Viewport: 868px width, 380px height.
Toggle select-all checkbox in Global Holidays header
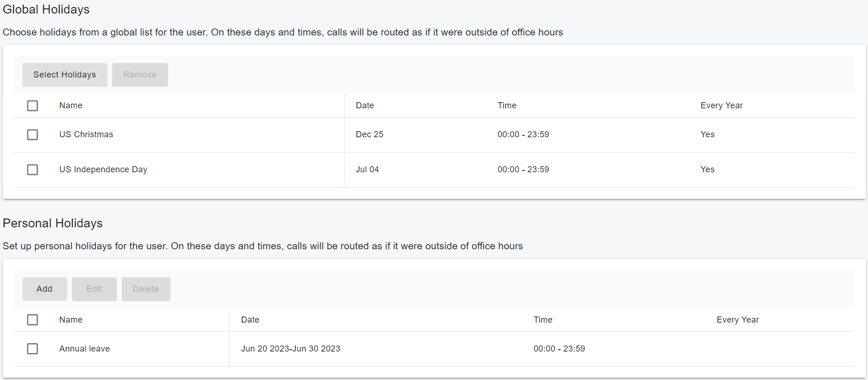pyautogui.click(x=32, y=106)
